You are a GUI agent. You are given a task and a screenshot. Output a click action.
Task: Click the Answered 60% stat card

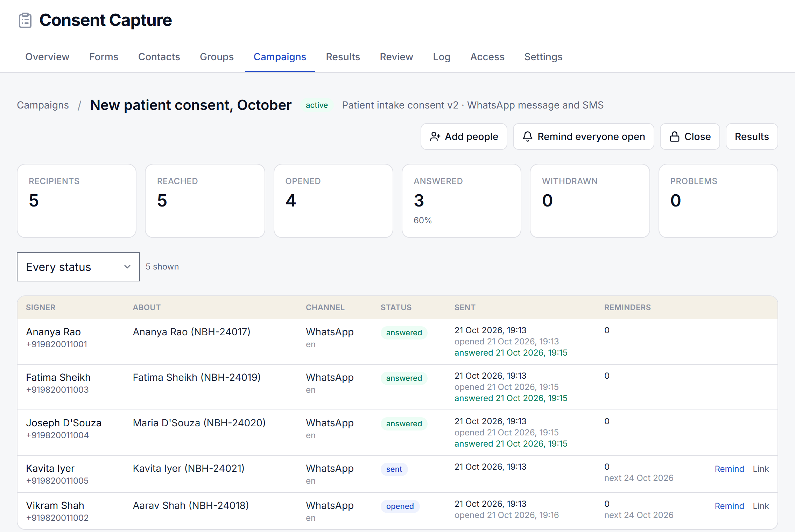[x=462, y=201]
